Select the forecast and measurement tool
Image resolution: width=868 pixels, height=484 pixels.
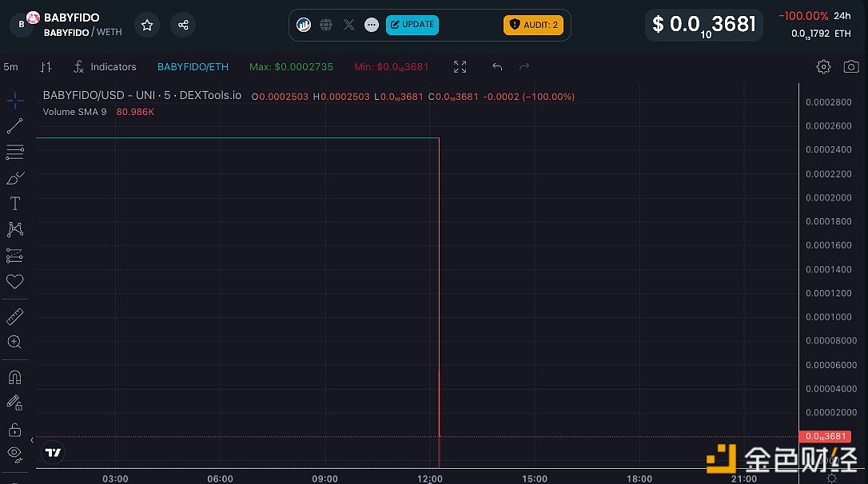coord(15,256)
